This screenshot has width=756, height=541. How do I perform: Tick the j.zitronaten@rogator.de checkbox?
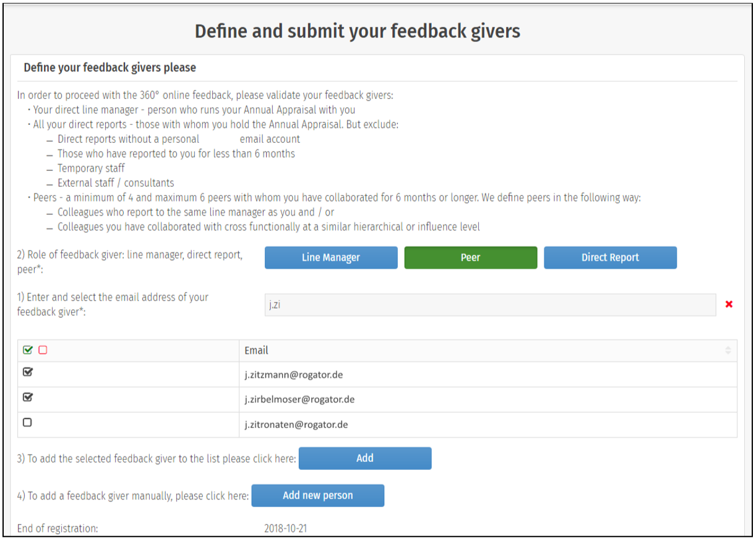pos(28,423)
